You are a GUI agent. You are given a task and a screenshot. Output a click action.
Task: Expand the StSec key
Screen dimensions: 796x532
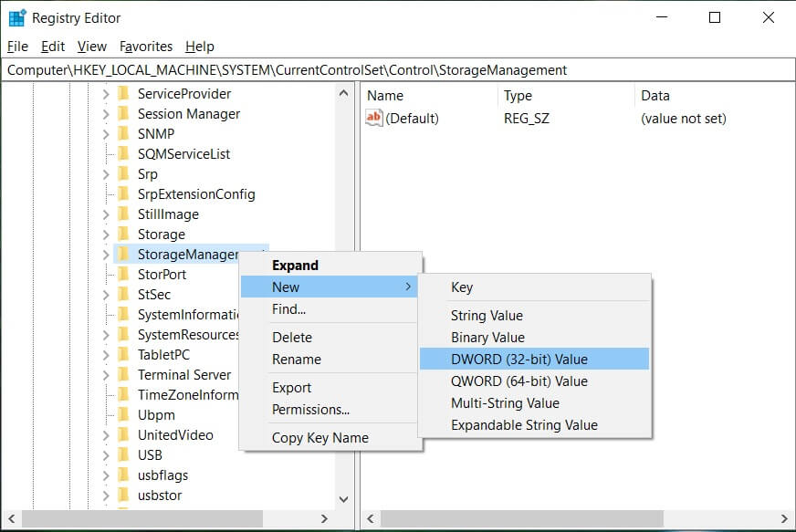106,295
